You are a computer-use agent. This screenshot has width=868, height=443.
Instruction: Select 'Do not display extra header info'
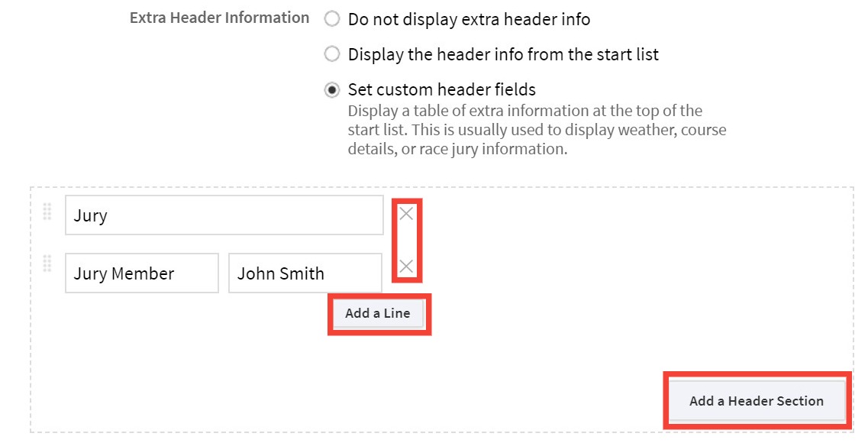[x=331, y=18]
